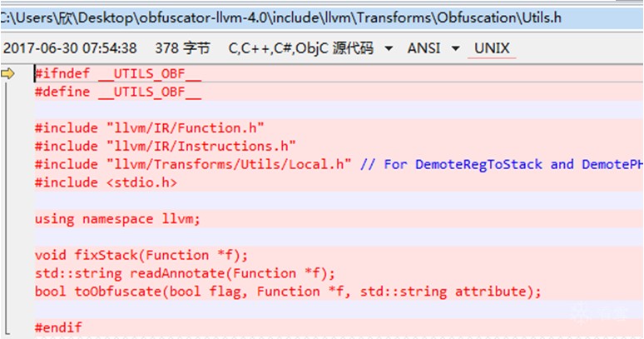This screenshot has width=644, height=339.
Task: Open the file type dropdown arrow
Action: click(388, 49)
